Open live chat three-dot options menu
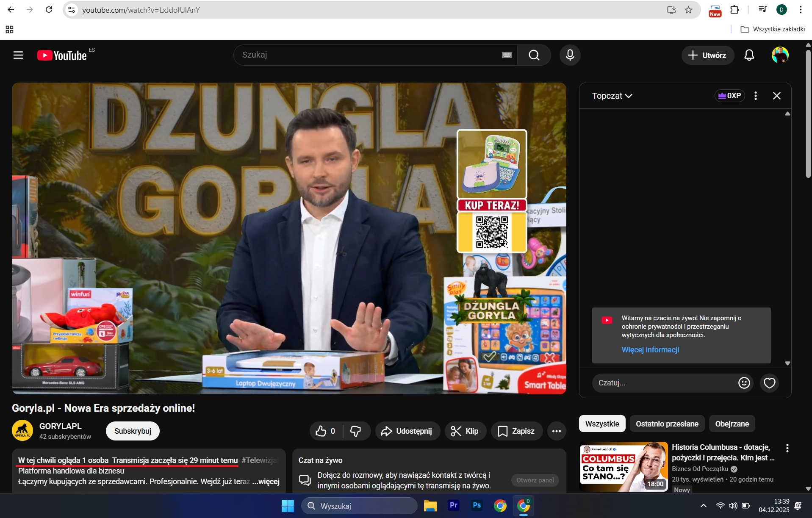 point(755,96)
